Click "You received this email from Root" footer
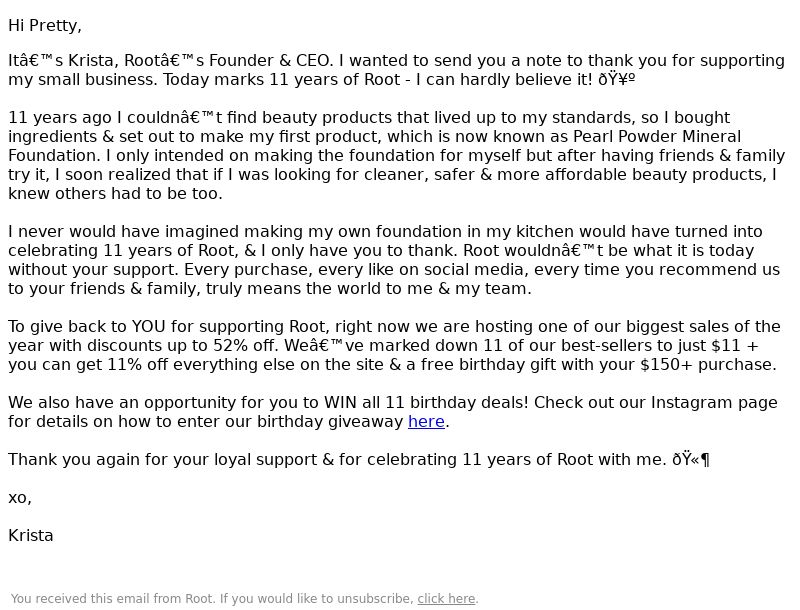 112,599
